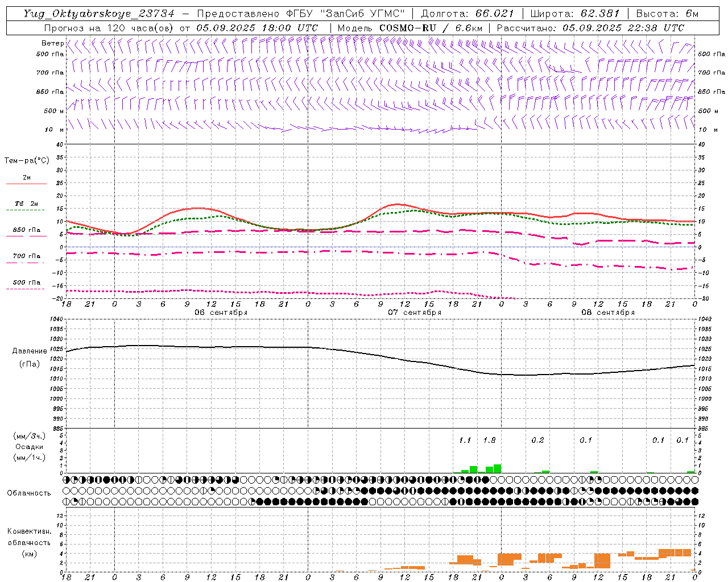Click the (км) unit label
This screenshot has height=582, width=728.
30,554
